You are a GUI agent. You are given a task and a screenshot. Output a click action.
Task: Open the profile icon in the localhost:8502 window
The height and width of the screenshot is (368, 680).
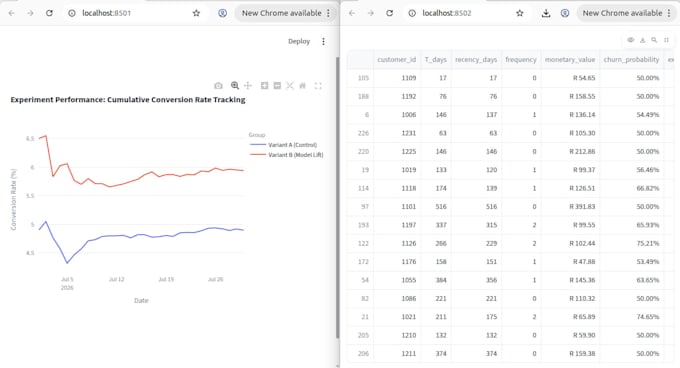pos(565,13)
